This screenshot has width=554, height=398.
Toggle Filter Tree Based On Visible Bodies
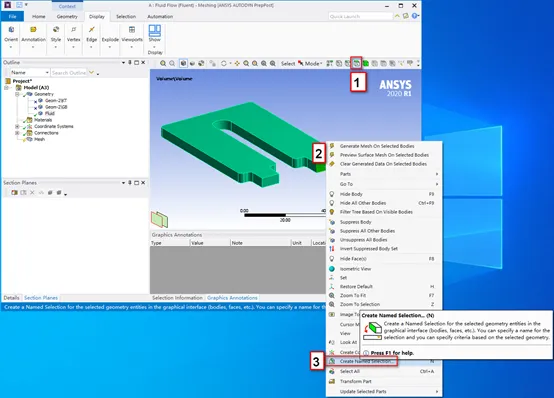click(384, 212)
